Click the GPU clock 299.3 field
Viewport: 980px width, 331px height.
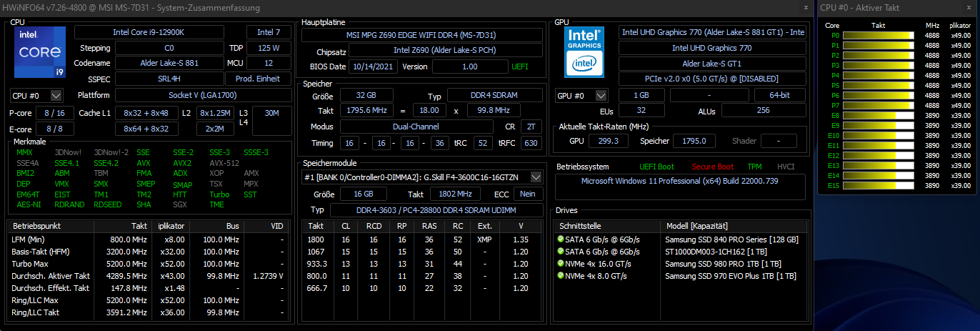pyautogui.click(x=609, y=141)
